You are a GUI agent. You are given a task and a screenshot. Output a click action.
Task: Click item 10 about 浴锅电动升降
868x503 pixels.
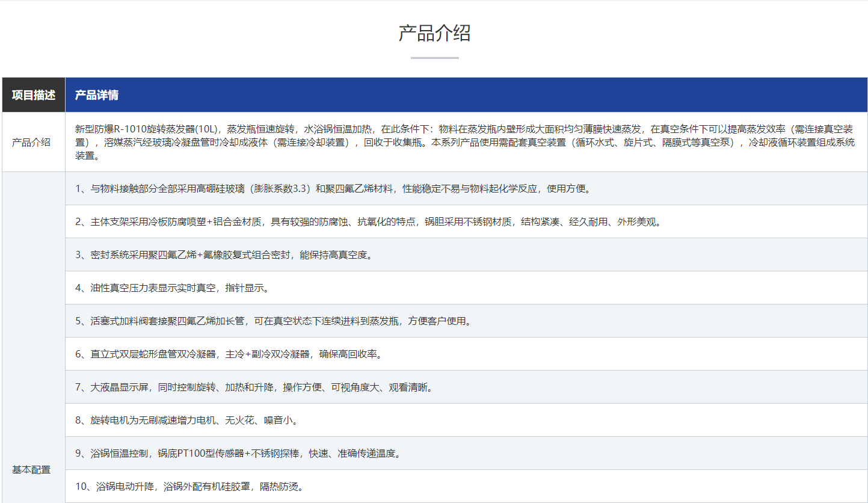[189, 486]
